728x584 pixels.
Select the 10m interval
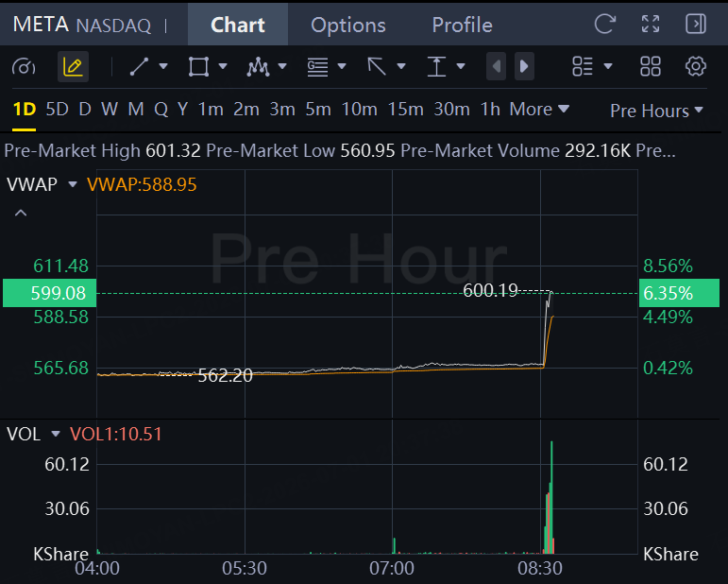pyautogui.click(x=360, y=110)
